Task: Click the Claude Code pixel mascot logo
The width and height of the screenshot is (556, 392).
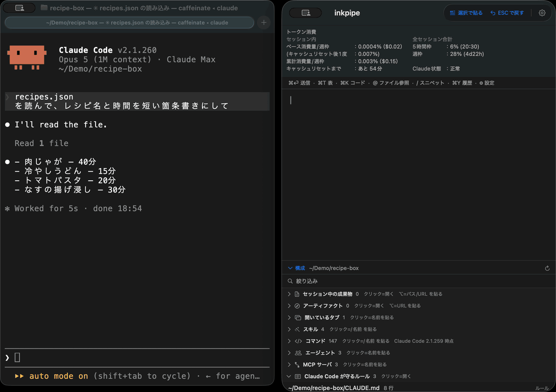Action: [27, 57]
